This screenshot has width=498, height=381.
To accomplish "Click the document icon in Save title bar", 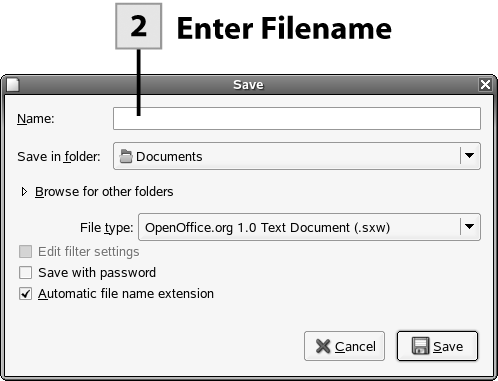I will pyautogui.click(x=13, y=84).
